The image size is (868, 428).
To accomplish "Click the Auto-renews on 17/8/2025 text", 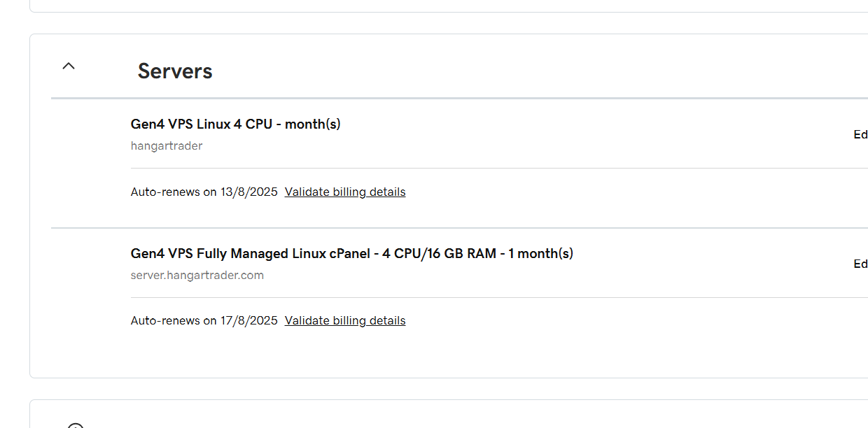I will pyautogui.click(x=204, y=320).
